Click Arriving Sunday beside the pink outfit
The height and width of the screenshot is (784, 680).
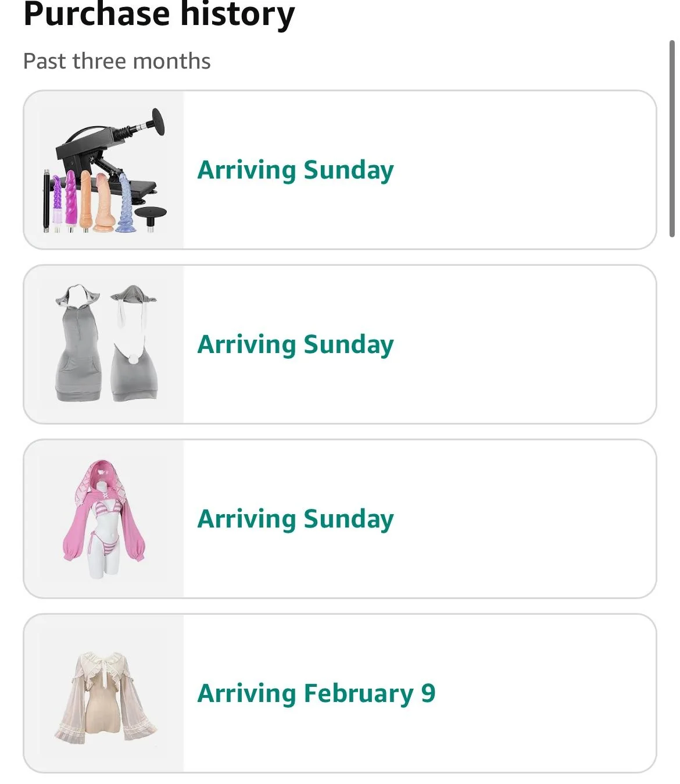pos(295,519)
